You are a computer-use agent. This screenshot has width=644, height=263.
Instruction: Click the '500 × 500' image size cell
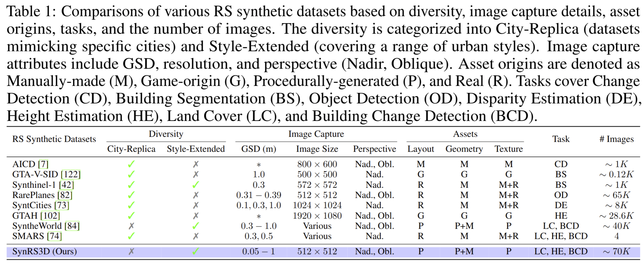pyautogui.click(x=317, y=174)
